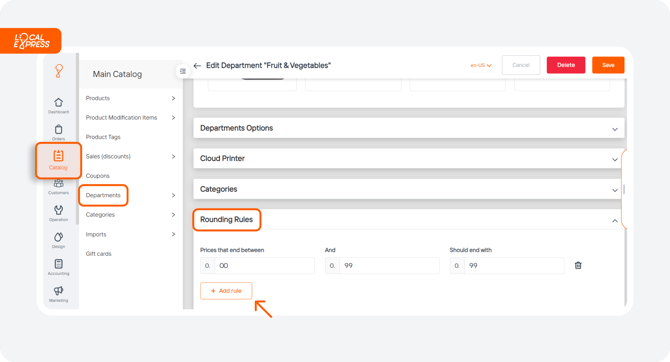
Task: Click the Add rule button
Action: (x=226, y=291)
